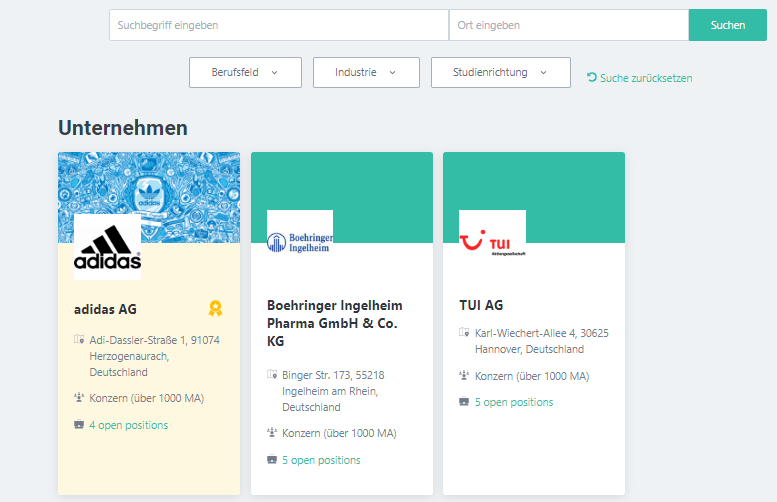Click the reset arrow icon beside Suche zurücksetzen
Screen dimensions: 777x502
pos(592,77)
